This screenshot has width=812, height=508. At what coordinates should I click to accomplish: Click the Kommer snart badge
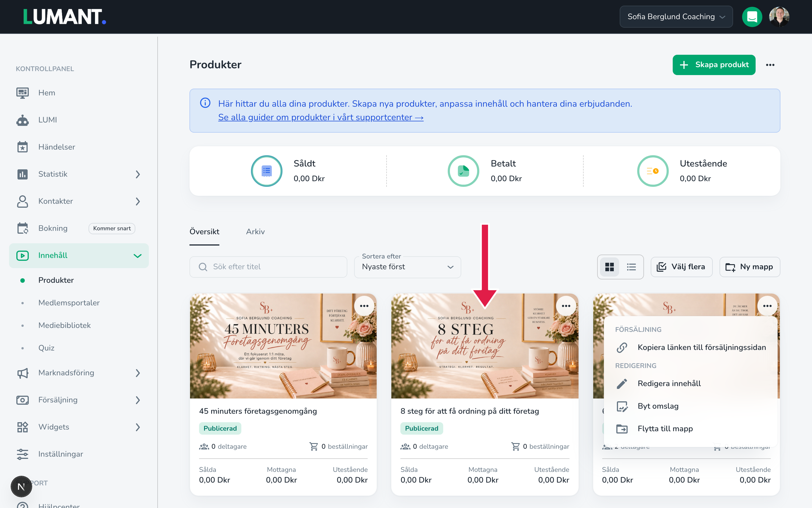pyautogui.click(x=112, y=229)
